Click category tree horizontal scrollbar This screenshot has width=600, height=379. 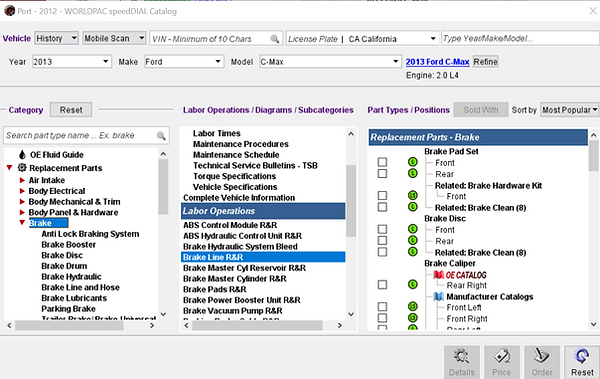(69, 325)
